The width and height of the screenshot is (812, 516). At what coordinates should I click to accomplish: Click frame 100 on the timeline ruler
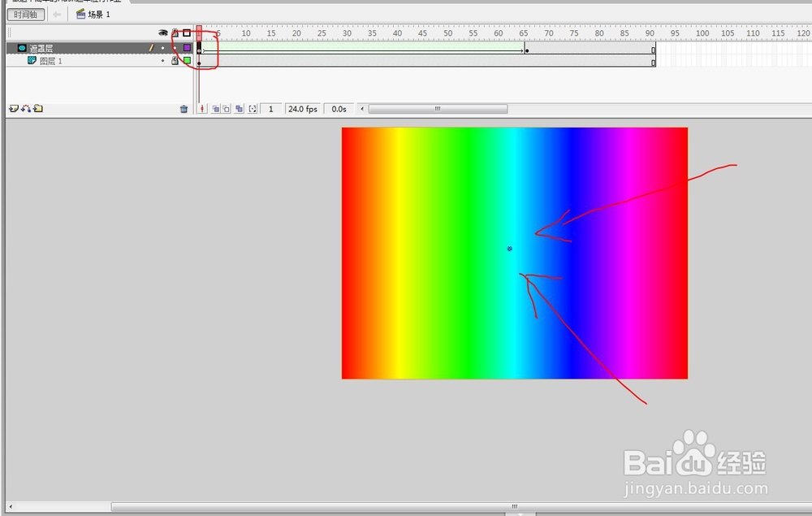(x=702, y=33)
